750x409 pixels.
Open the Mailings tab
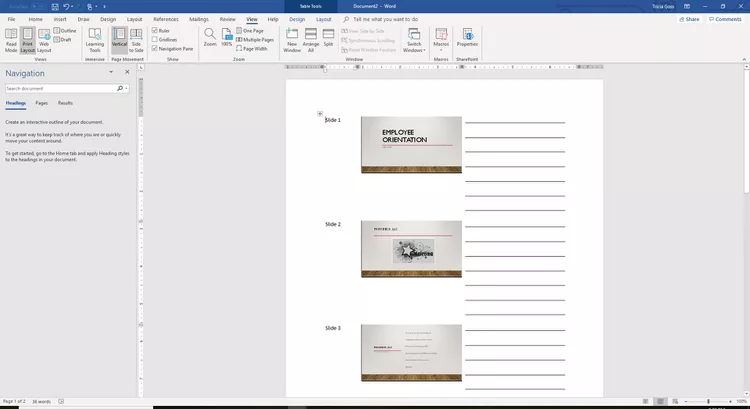tap(199, 19)
